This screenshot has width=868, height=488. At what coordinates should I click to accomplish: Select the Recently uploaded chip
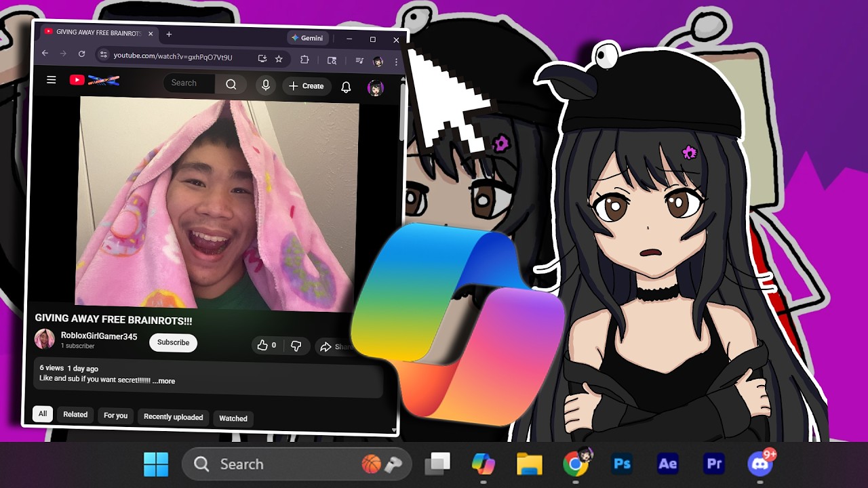click(x=173, y=417)
